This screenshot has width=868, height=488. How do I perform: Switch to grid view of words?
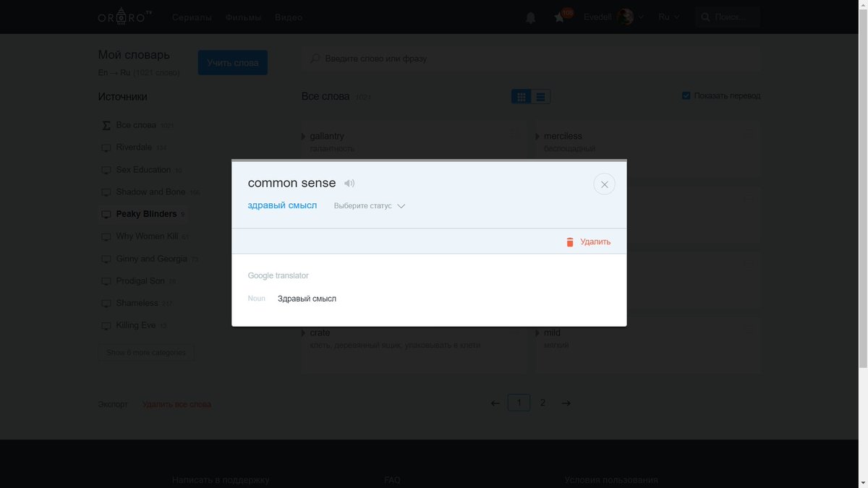point(521,96)
